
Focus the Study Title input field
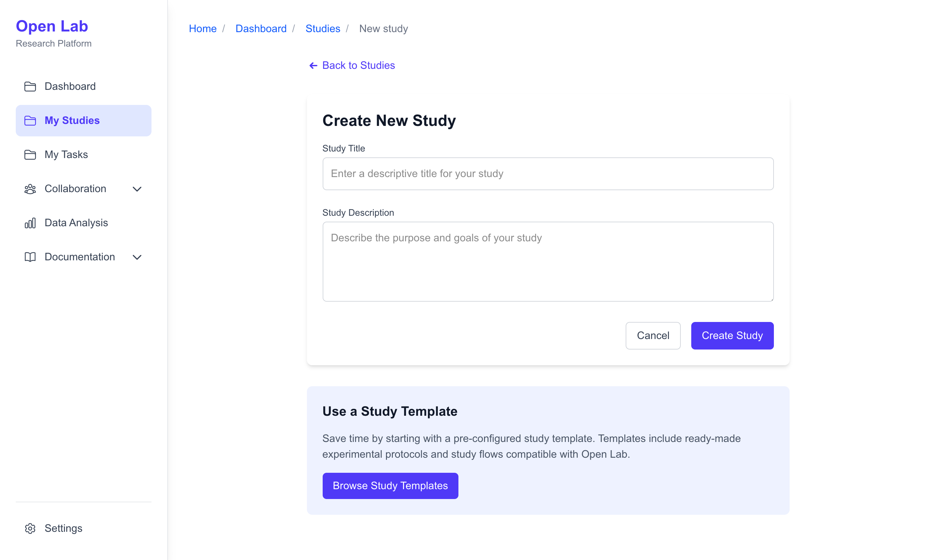(x=548, y=174)
